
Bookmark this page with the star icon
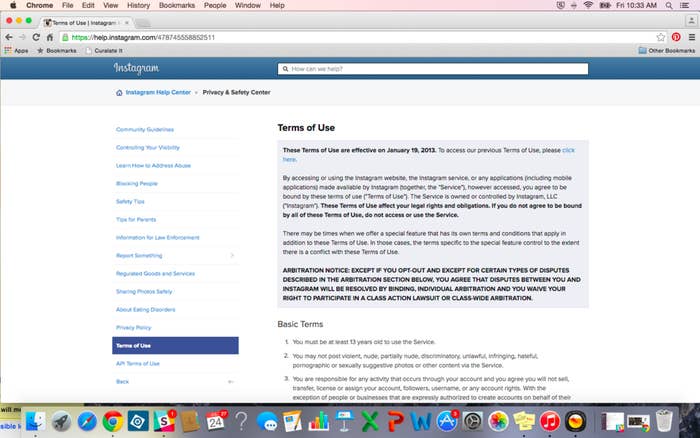tap(661, 38)
